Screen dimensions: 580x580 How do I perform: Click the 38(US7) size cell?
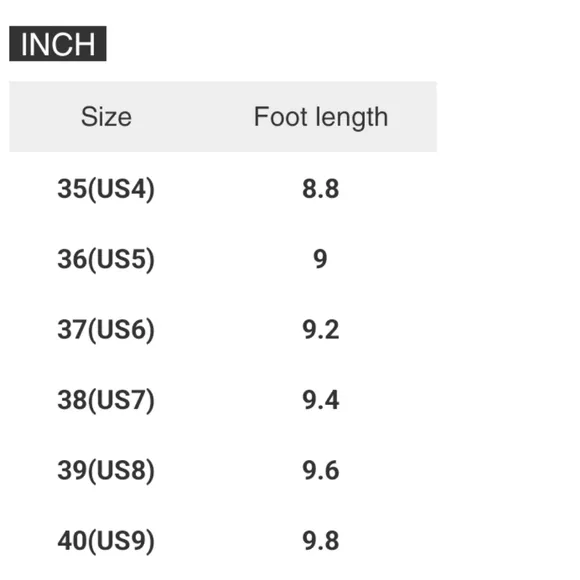point(106,400)
